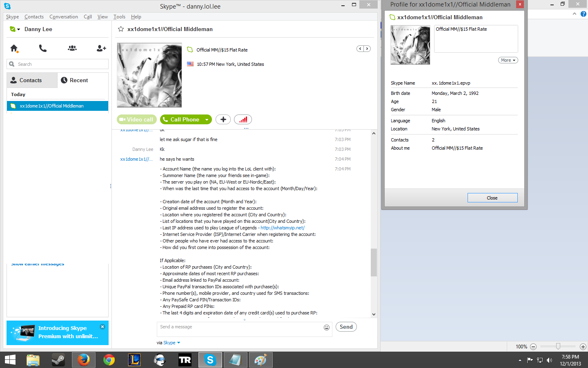Click the create group icon

point(72,48)
